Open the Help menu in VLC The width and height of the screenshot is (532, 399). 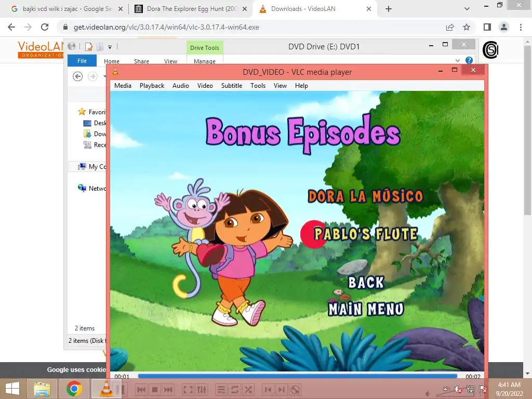(301, 86)
